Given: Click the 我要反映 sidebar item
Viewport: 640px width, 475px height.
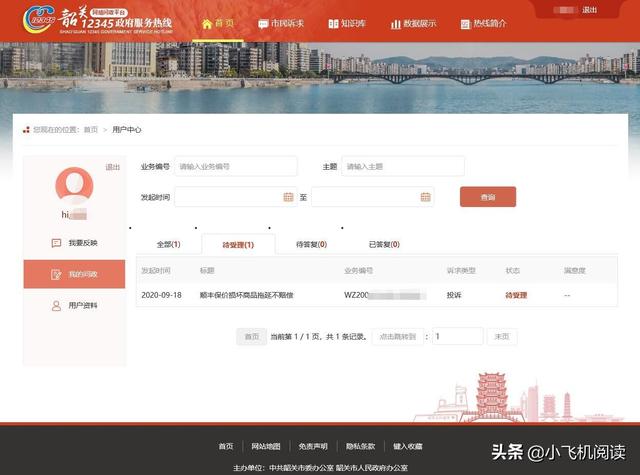Looking at the screenshot, I should (75, 243).
